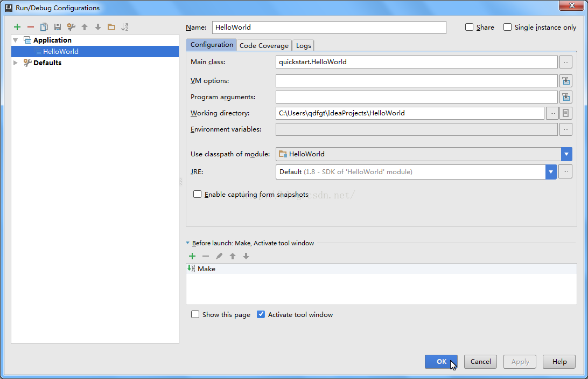
Task: Expand the VM options field editor icon
Action: click(565, 81)
